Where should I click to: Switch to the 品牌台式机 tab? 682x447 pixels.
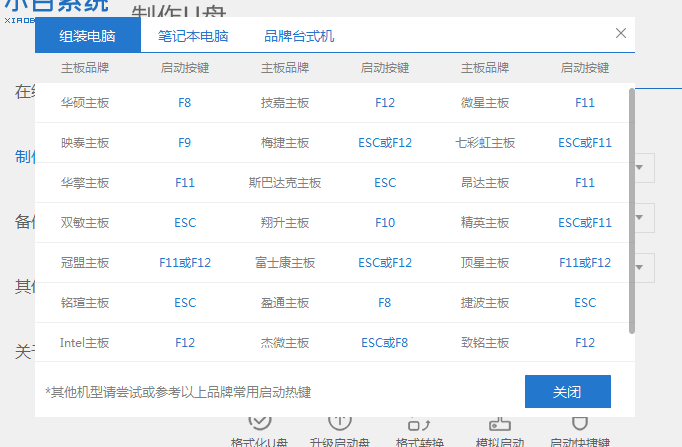click(x=299, y=36)
